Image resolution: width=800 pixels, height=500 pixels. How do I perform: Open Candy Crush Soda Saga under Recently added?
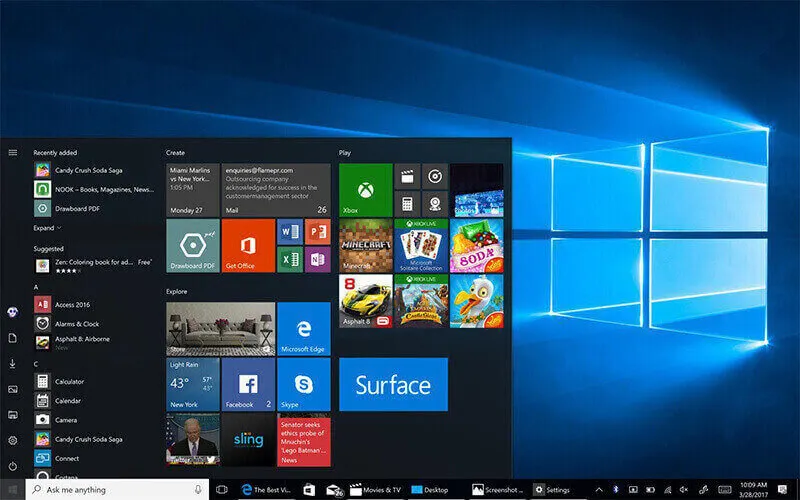pos(94,170)
